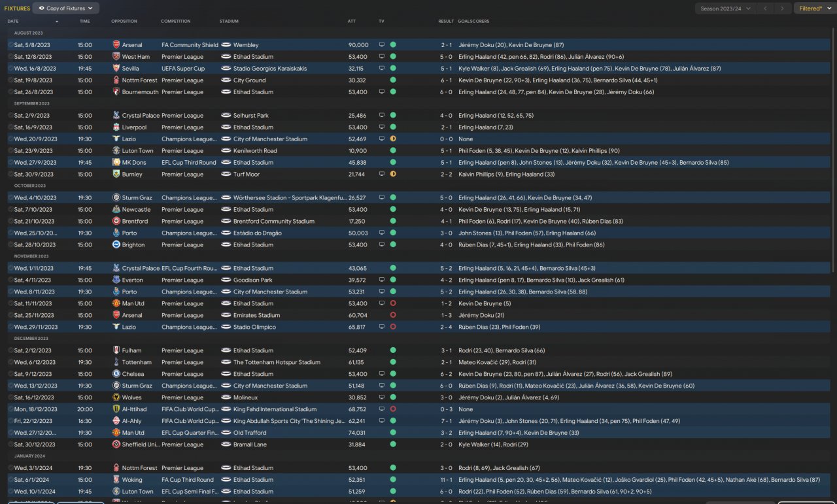Click the Brentford club badge
Screen dimensions: 837x504
click(116, 222)
